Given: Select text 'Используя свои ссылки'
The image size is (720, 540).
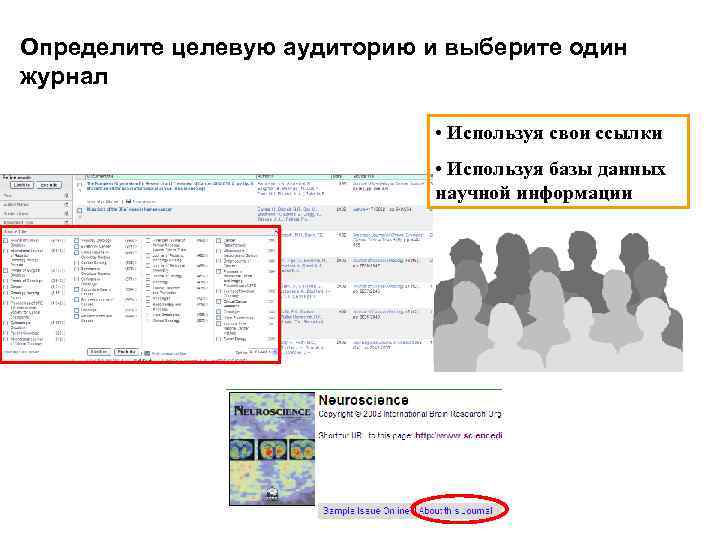Looking at the screenshot, I should coord(555,133).
